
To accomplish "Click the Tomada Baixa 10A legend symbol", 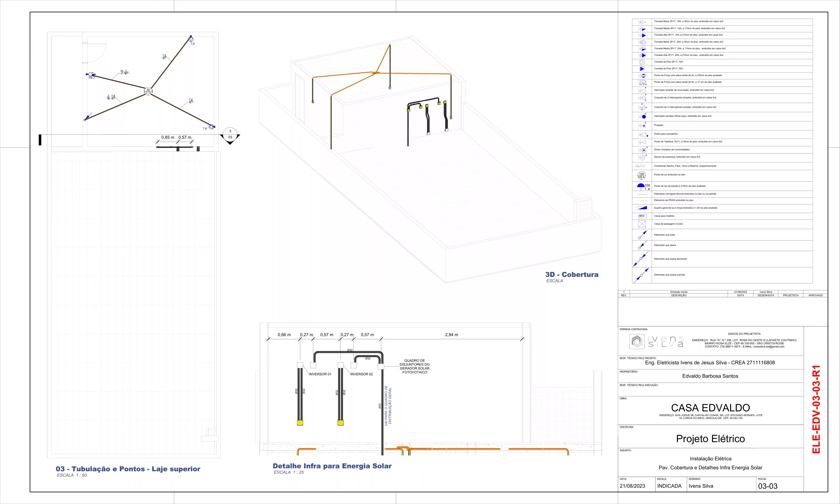I will click(642, 22).
